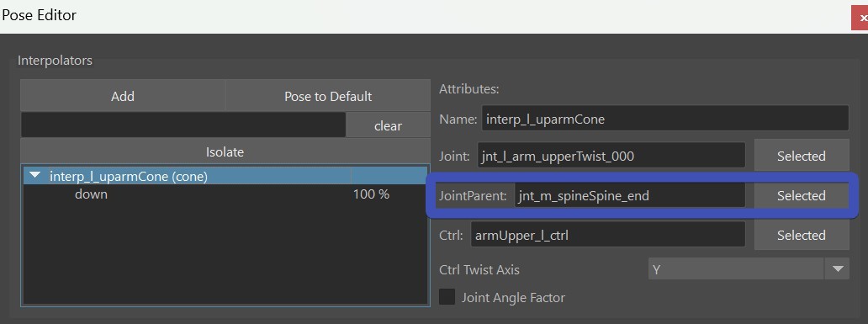Screen dimensions: 868x324
Task: Select the down pose entry
Action: pos(92,194)
